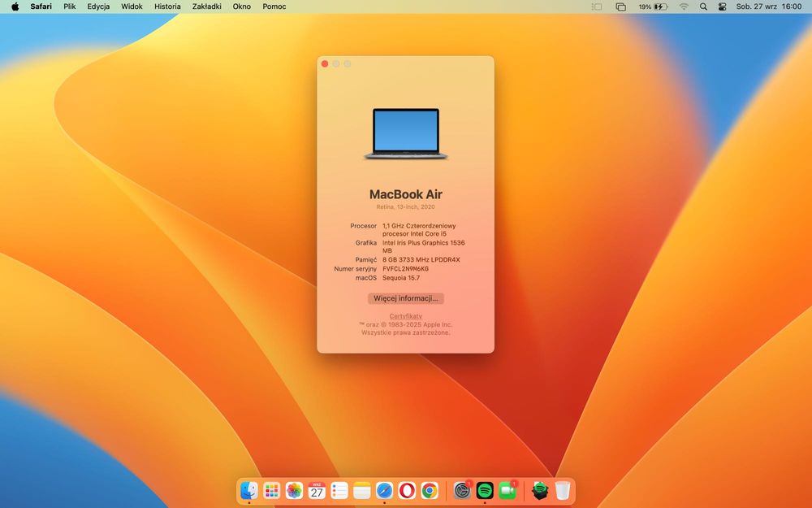Open the Historia menu
This screenshot has height=508, width=812.
167,7
